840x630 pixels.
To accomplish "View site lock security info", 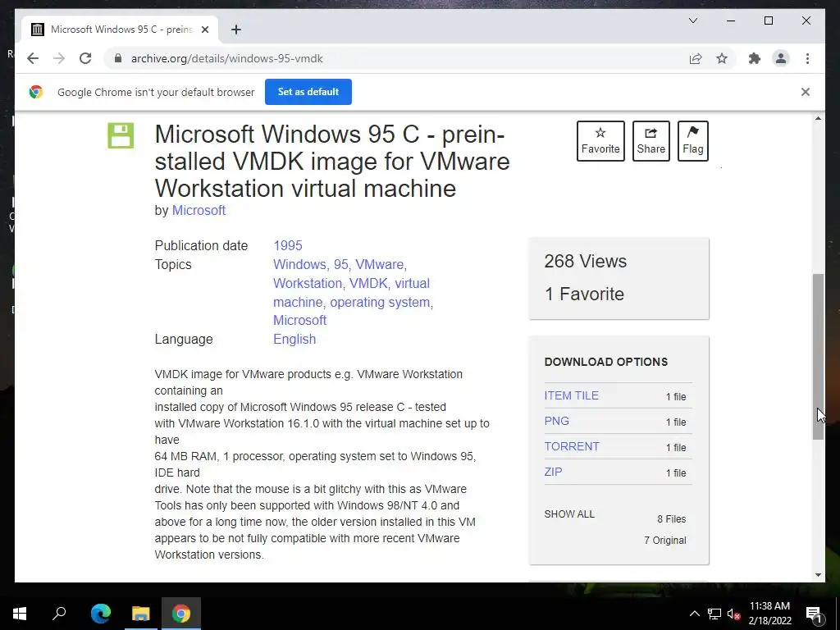I will (x=118, y=58).
